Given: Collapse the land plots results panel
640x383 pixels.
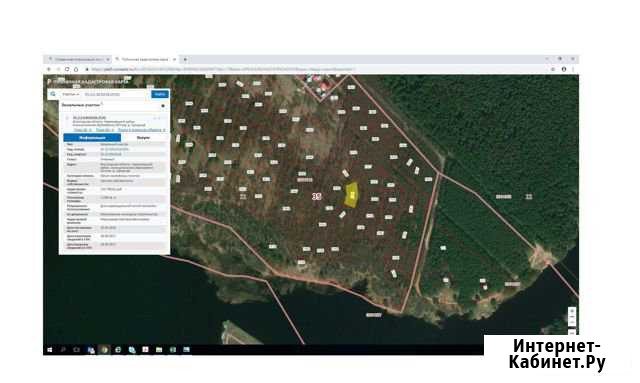Looking at the screenshot, I should coord(163,106).
